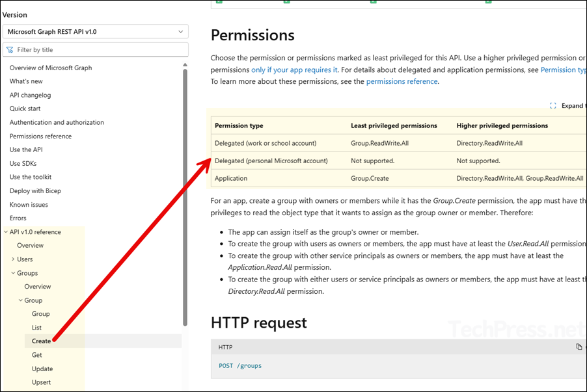
Task: Collapse the Group subsection node
Action: (x=20, y=300)
